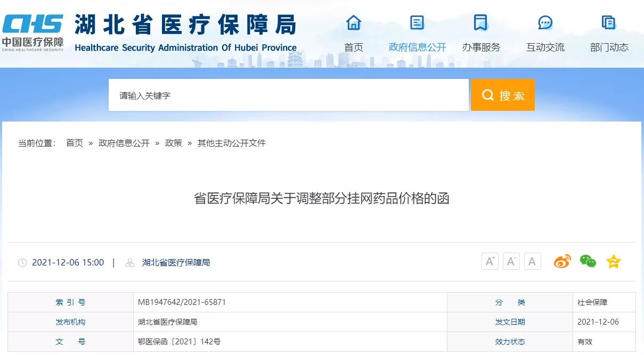Share the article via WeChat icon
This screenshot has height=355, width=644.
click(x=588, y=262)
